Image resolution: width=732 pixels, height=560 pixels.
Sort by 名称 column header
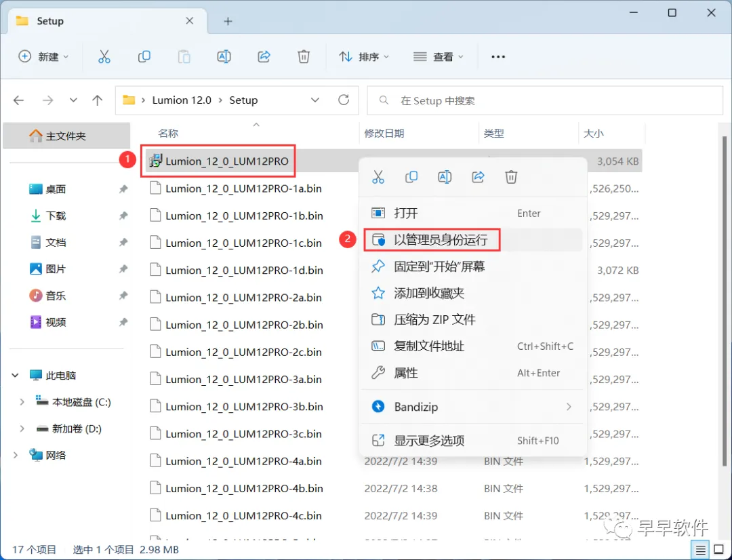click(x=168, y=134)
